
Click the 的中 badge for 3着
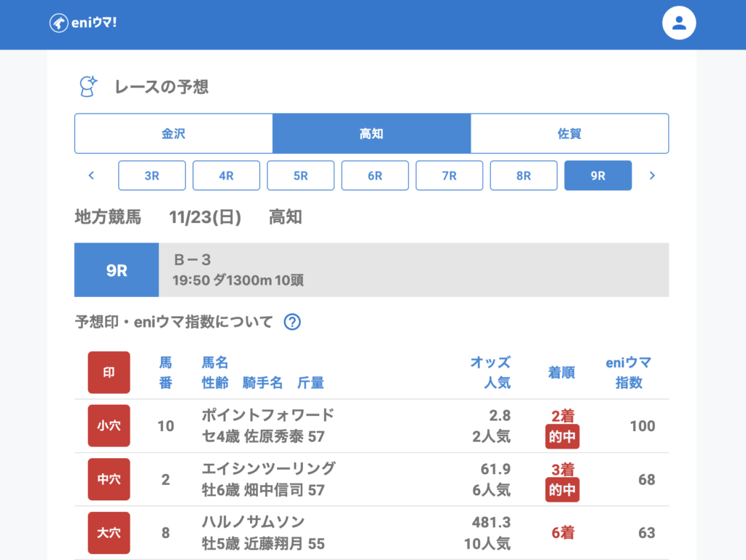[562, 491]
